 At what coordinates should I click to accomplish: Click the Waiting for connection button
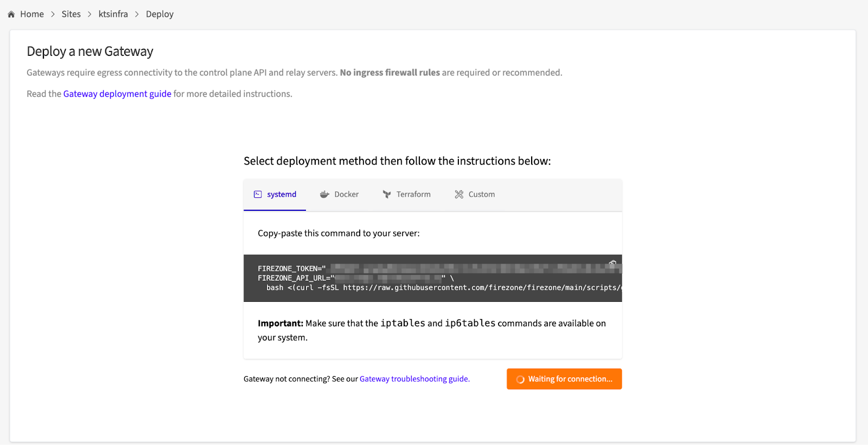click(564, 379)
